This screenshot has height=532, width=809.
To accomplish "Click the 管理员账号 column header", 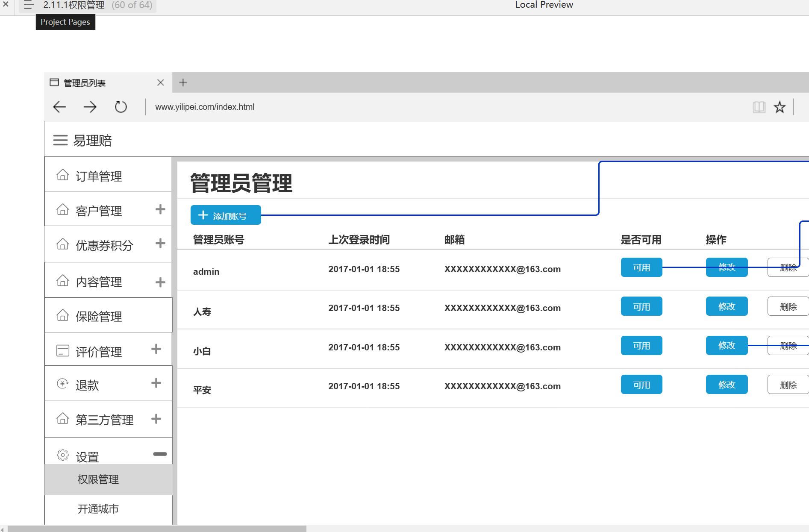I will click(x=219, y=240).
